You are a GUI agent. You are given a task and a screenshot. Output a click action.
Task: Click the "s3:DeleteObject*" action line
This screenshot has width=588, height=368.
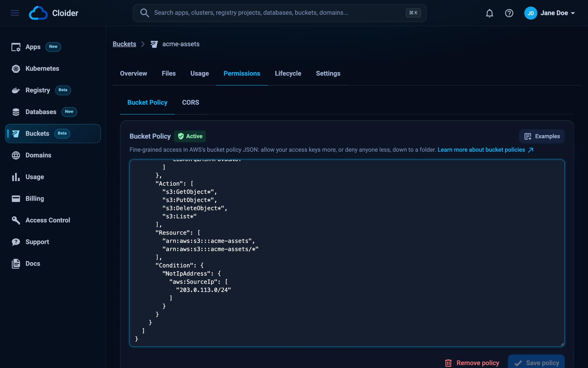[x=195, y=208]
